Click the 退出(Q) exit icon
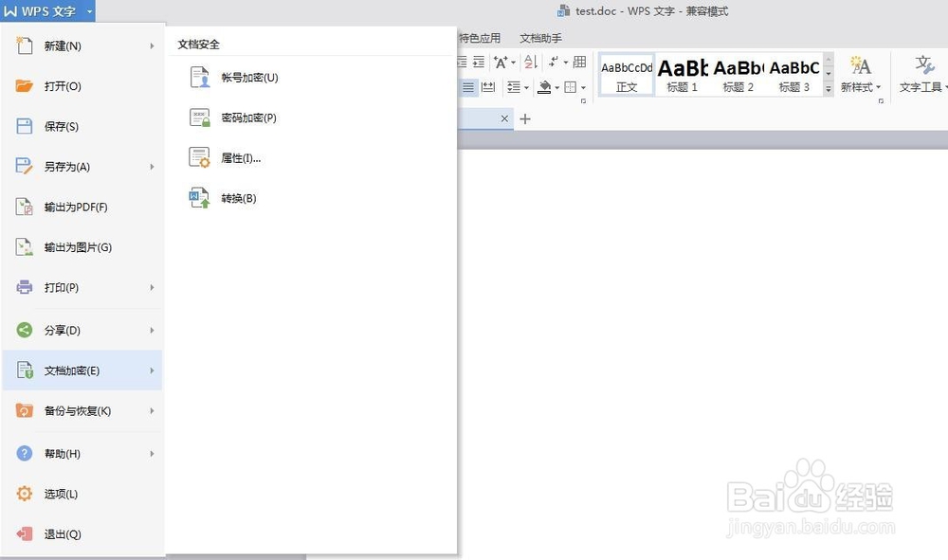The image size is (948, 560). [x=25, y=534]
